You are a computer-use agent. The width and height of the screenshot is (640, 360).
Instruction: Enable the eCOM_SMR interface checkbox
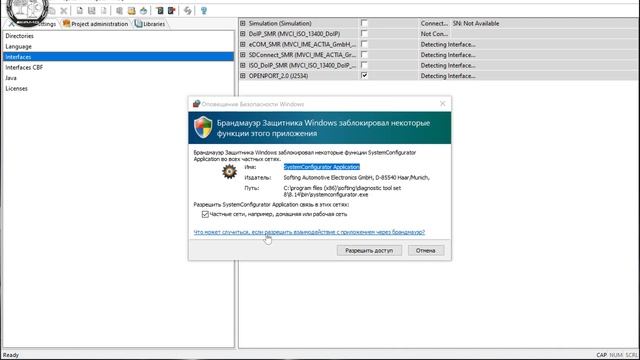click(364, 44)
